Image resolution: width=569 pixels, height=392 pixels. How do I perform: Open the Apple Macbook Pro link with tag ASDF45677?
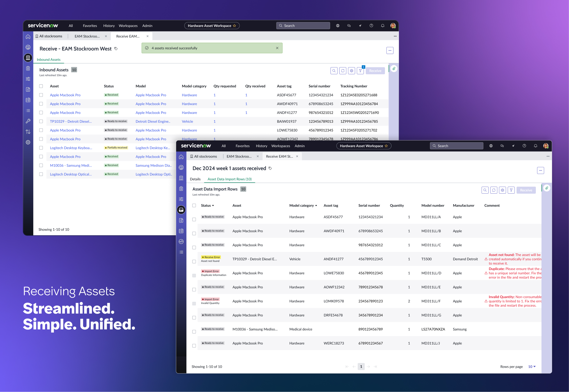[x=65, y=95]
